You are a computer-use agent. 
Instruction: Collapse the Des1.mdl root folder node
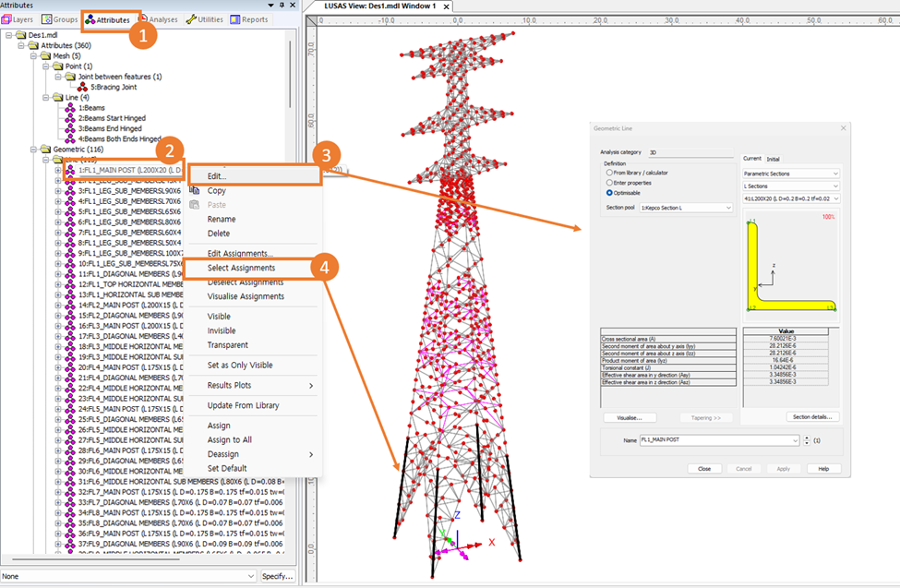9,35
